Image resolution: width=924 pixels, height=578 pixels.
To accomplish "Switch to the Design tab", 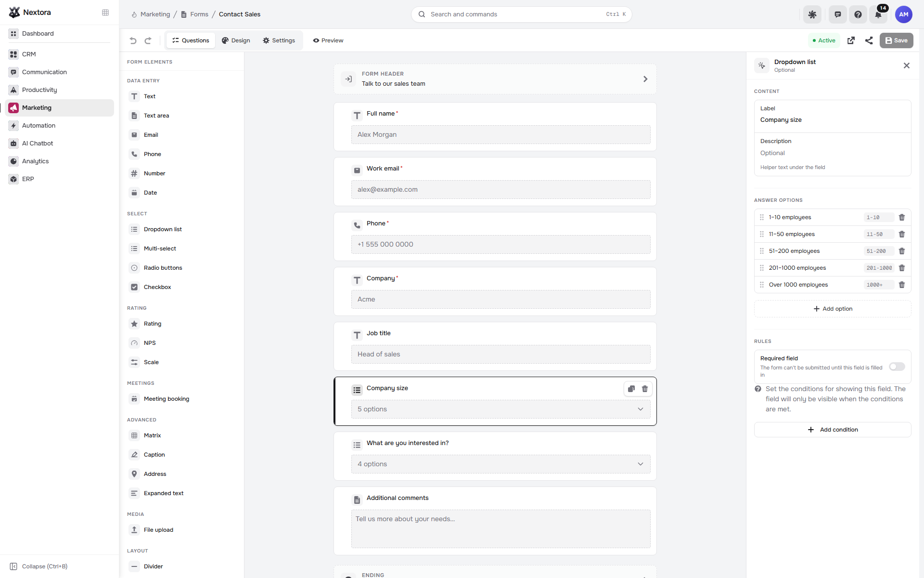I will point(236,40).
